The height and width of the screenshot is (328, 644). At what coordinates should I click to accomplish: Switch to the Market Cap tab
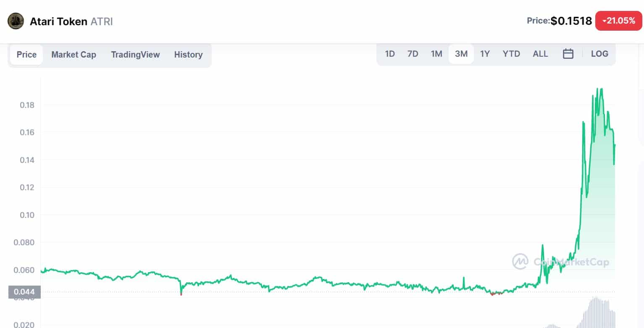click(x=74, y=55)
